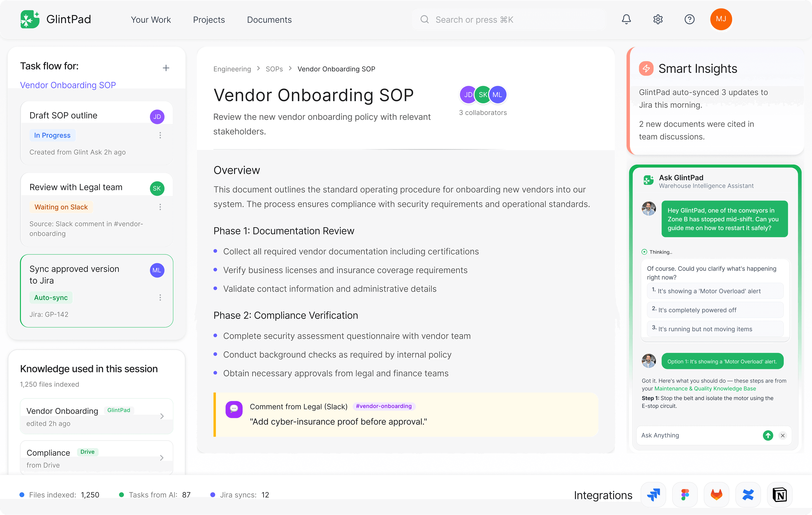812x515 pixels.
Task: Expand the Vendor Onboarding knowledge item chevron
Action: pyautogui.click(x=162, y=416)
